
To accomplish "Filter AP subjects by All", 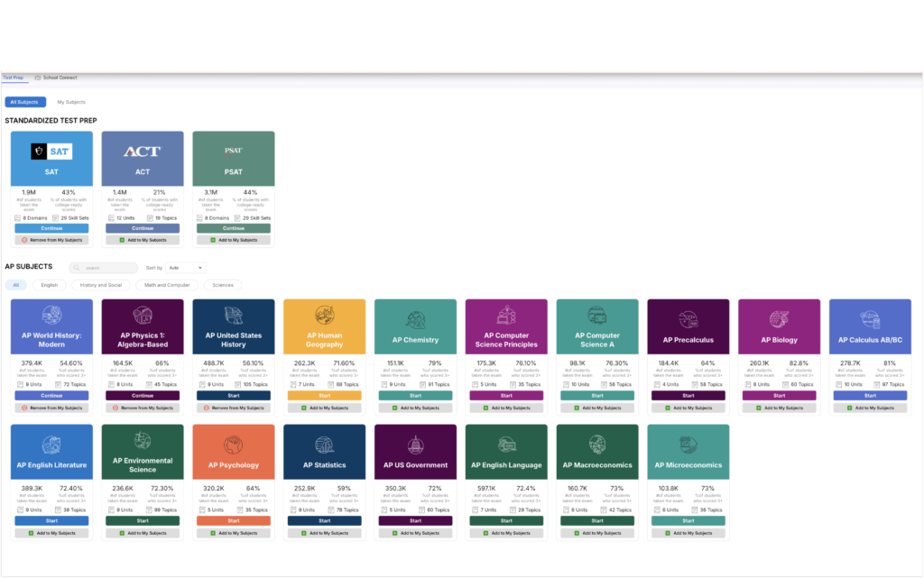I will 16,285.
